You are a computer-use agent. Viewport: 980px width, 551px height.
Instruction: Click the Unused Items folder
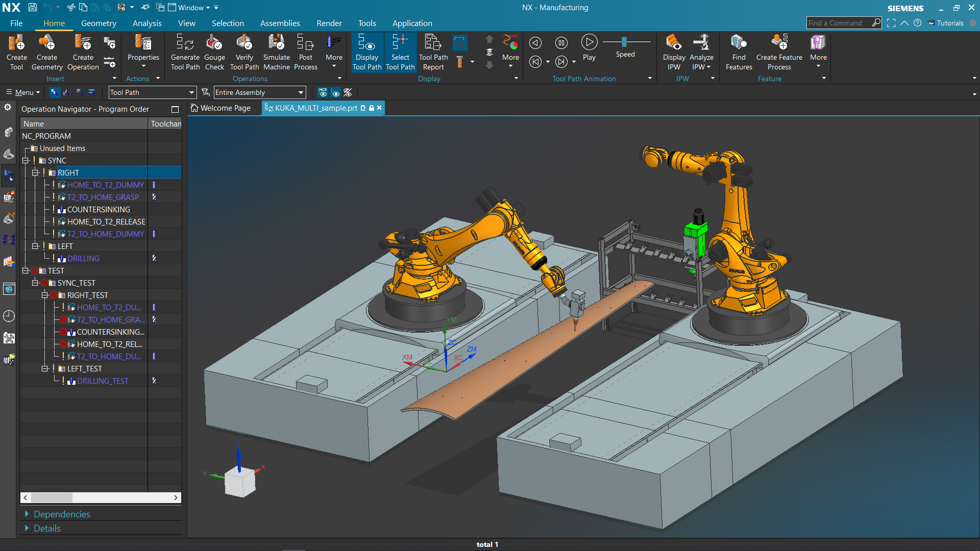tap(62, 148)
